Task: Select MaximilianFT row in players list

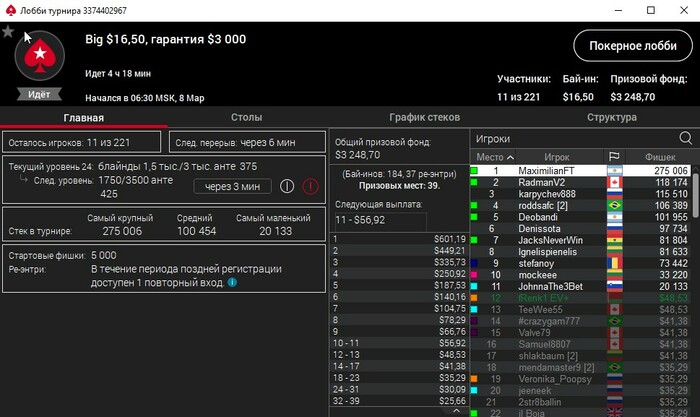Action: click(x=579, y=171)
